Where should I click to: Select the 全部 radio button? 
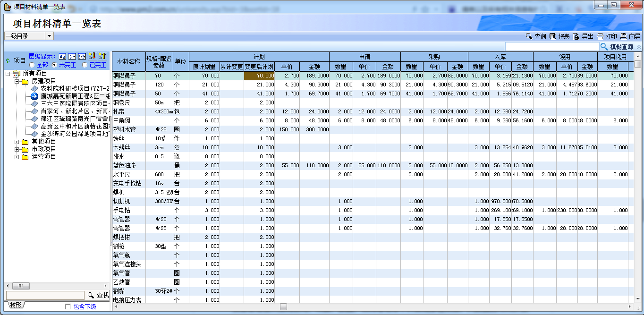coord(32,65)
